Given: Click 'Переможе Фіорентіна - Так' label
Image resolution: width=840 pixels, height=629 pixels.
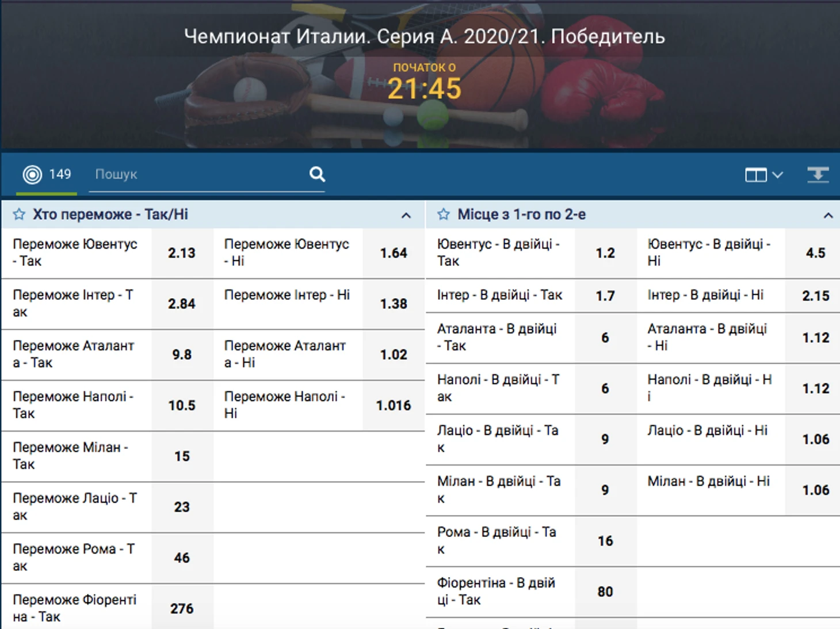Looking at the screenshot, I should (x=75, y=608).
